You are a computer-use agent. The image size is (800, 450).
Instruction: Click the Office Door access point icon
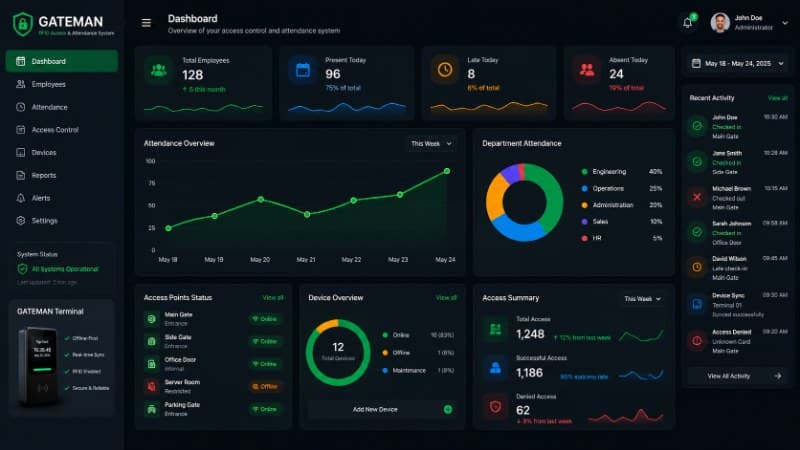tap(152, 364)
